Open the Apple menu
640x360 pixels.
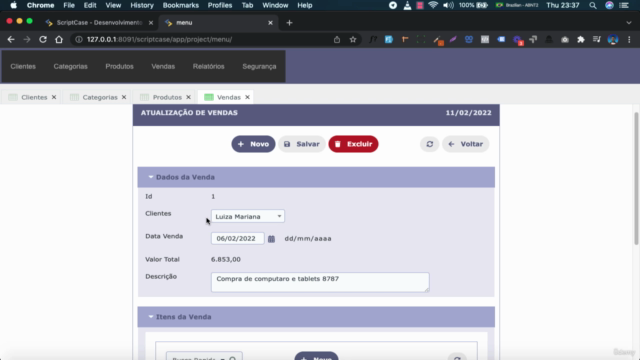point(13,5)
